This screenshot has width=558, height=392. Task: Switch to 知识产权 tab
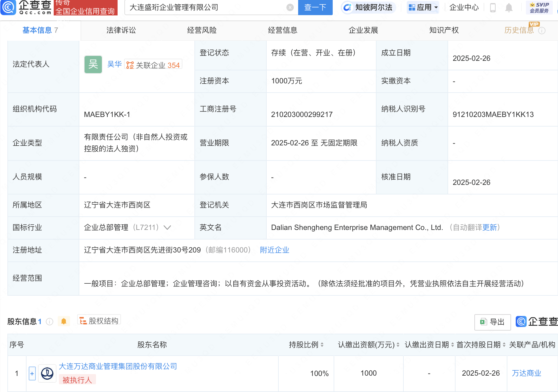444,30
